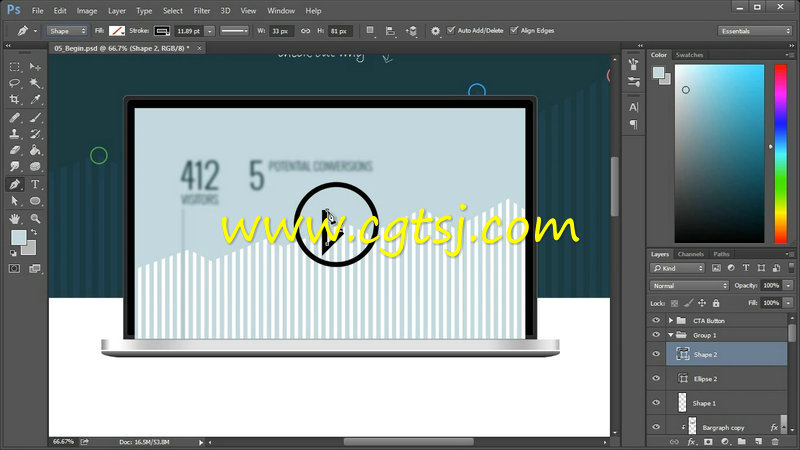Screen dimensions: 800x450
Task: Hide the Ellipse 2 layer
Action: [656, 379]
